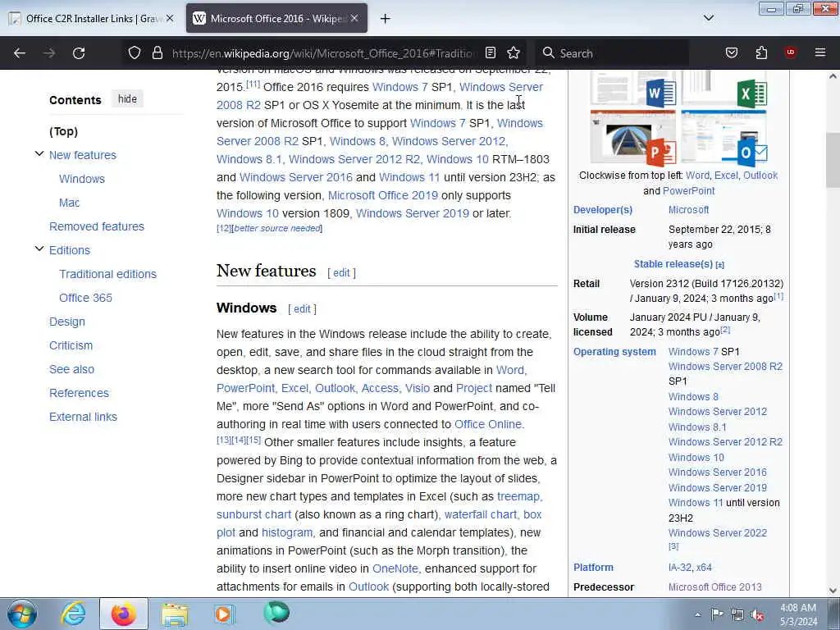Edit the Windows subsection
The width and height of the screenshot is (840, 630).
302,309
